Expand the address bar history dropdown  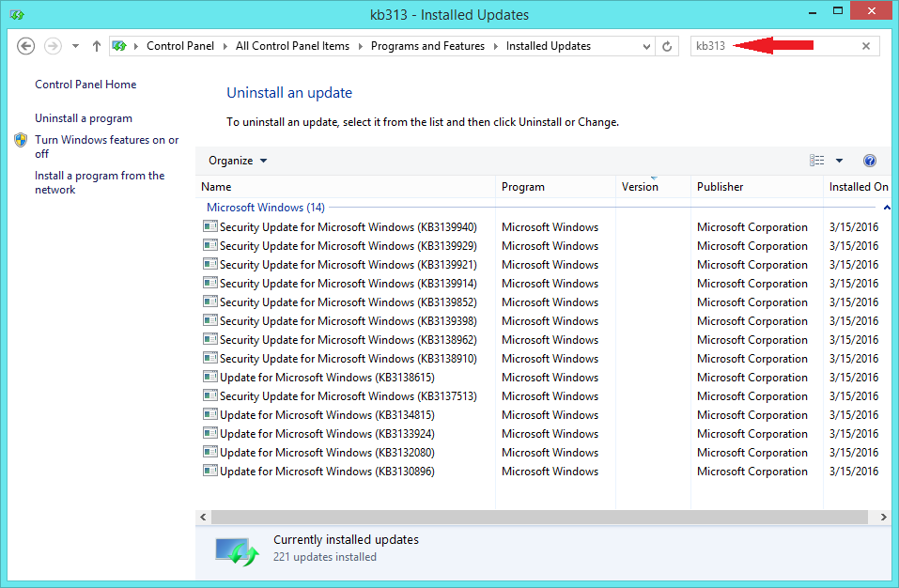pos(646,46)
